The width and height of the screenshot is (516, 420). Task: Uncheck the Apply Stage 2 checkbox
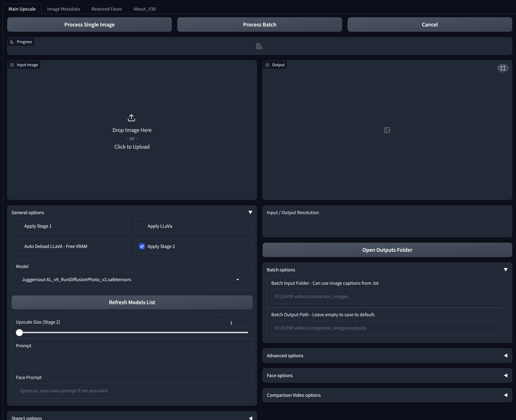click(x=142, y=246)
